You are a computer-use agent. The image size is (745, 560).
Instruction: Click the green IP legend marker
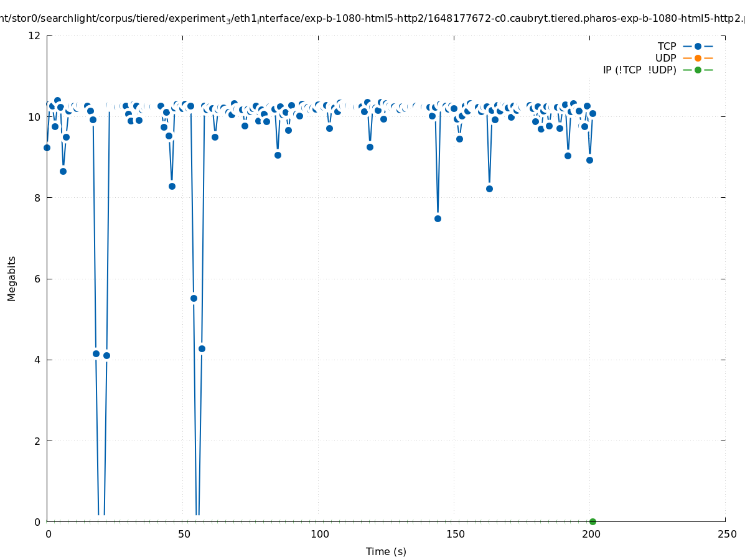(x=698, y=70)
